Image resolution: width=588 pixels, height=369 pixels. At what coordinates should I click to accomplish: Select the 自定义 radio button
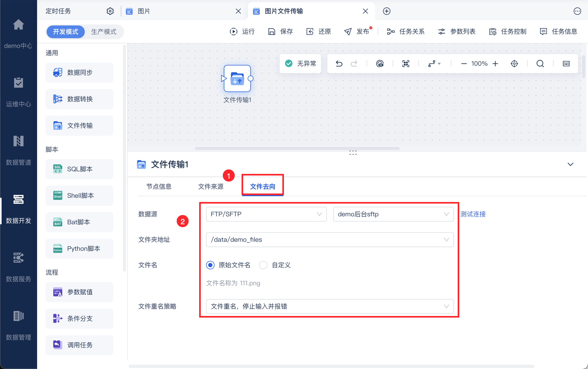click(x=263, y=265)
